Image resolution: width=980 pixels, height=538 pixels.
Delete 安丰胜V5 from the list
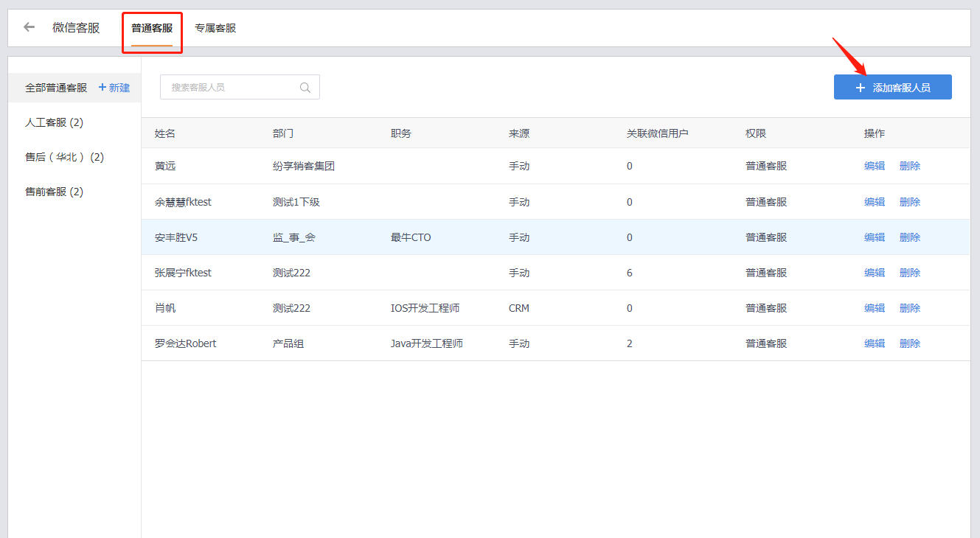coord(909,237)
